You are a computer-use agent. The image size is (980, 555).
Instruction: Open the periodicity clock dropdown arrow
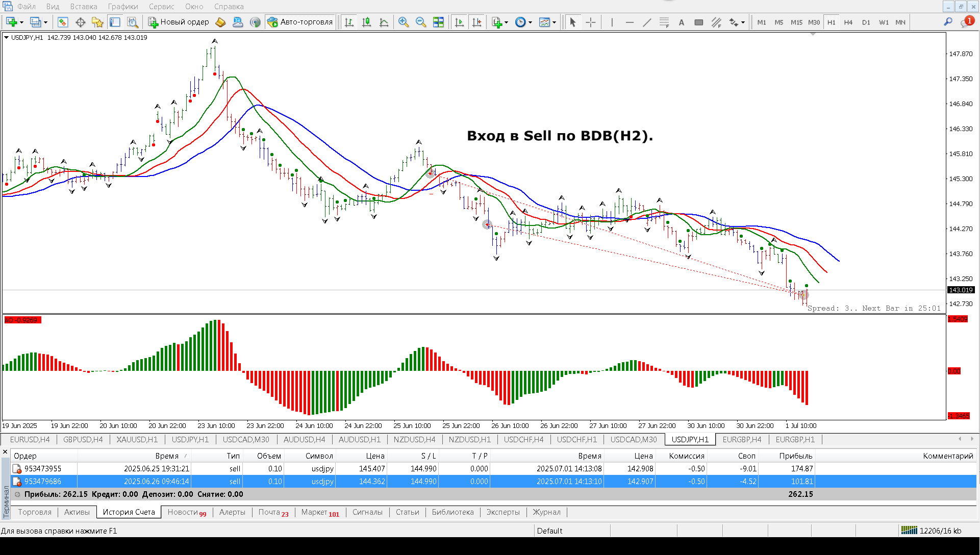pyautogui.click(x=531, y=22)
